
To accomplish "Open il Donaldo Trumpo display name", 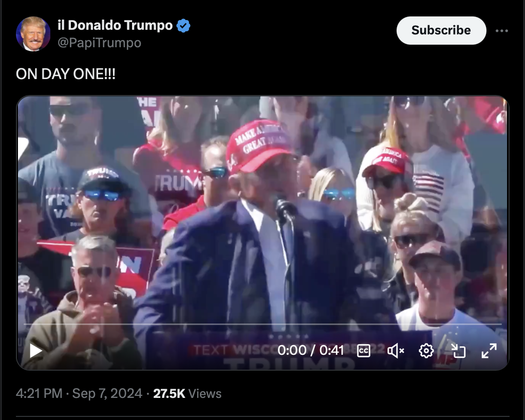I will point(115,26).
